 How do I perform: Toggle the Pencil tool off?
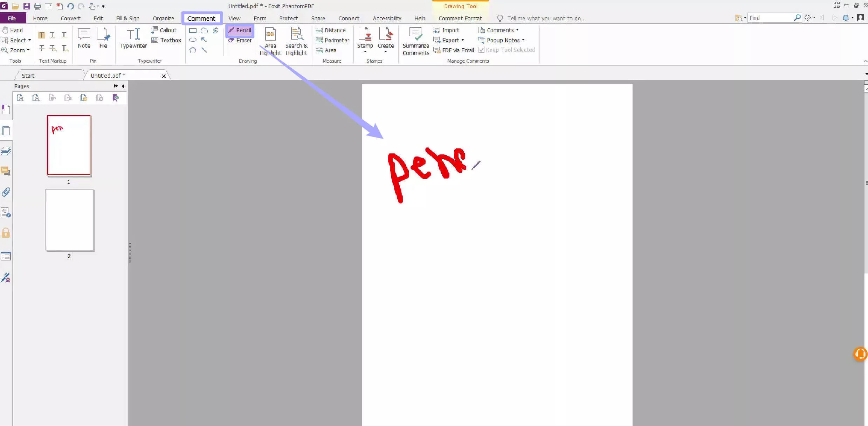coord(240,30)
